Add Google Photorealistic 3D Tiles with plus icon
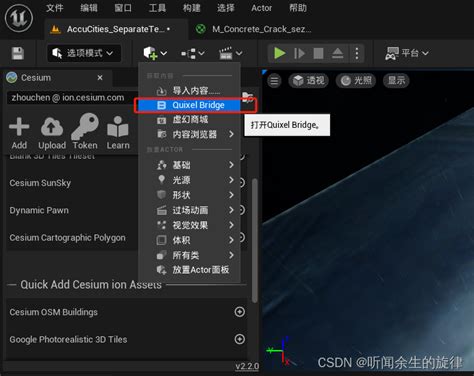Screen dimensions: 474x376 pyautogui.click(x=240, y=339)
